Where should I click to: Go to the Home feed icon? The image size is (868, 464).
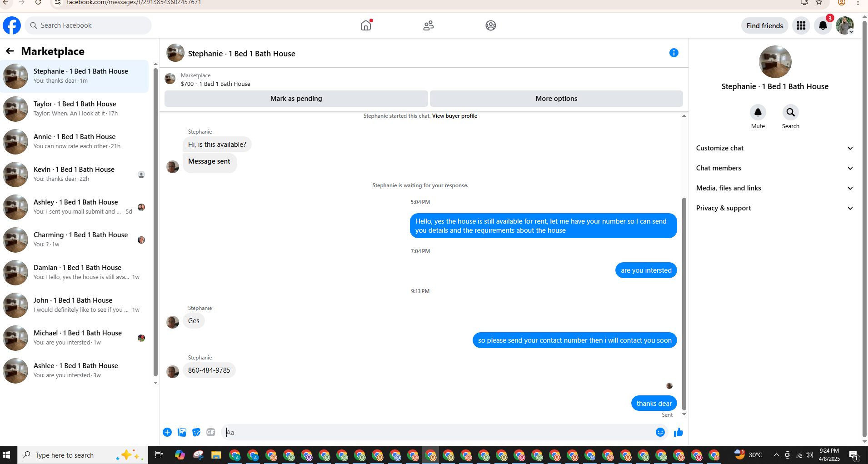point(366,25)
